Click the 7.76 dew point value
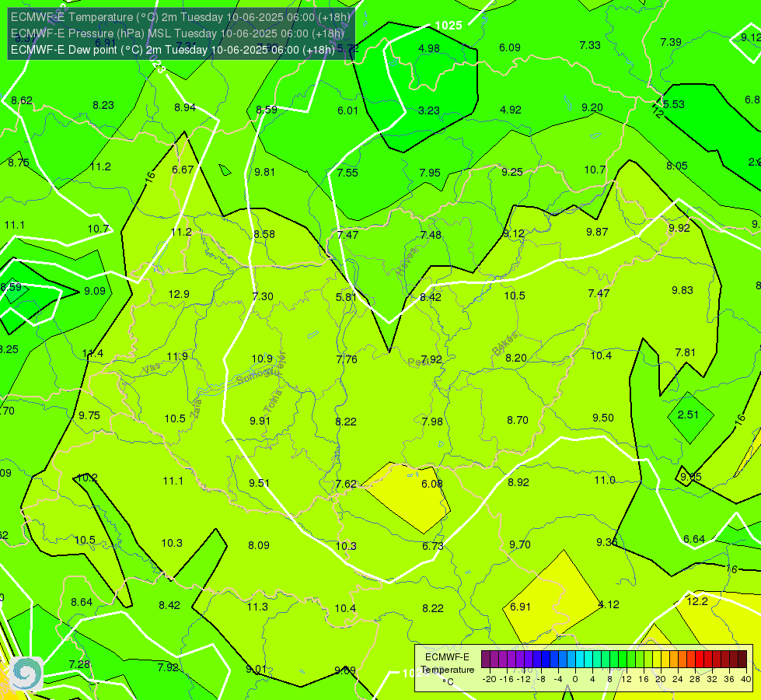 tap(347, 359)
